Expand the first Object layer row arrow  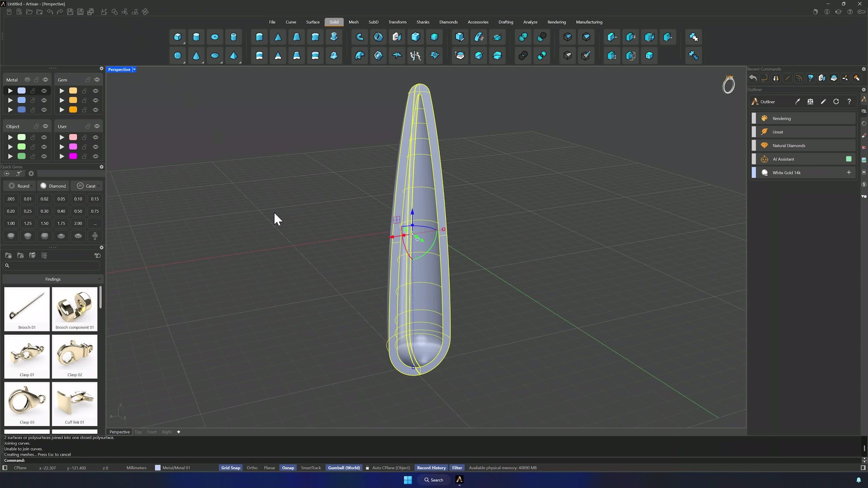10,137
